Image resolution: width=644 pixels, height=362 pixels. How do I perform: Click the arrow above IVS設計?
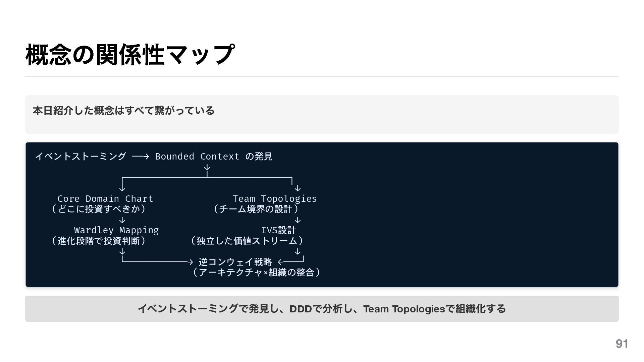pos(298,220)
